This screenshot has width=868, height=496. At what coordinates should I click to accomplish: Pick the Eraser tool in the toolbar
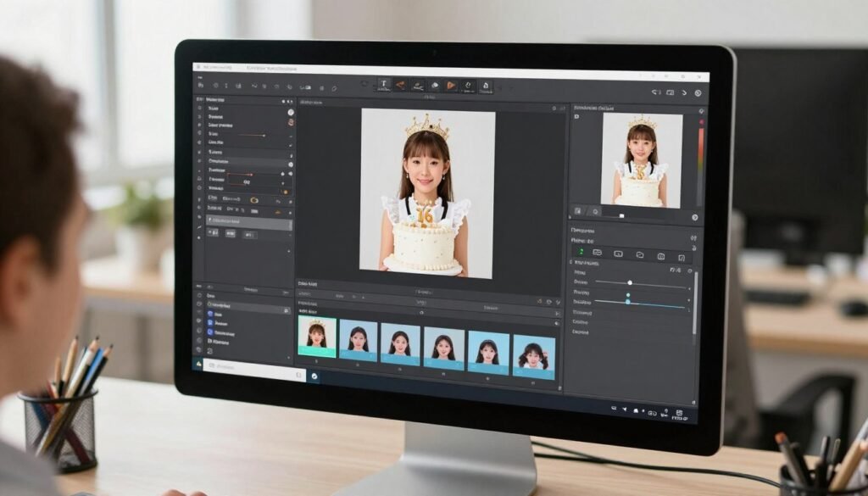(x=417, y=86)
